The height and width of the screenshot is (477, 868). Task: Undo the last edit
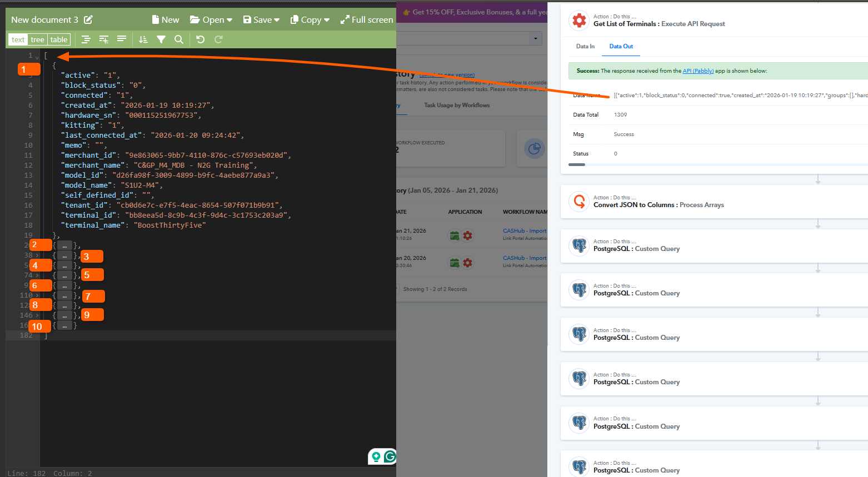pyautogui.click(x=201, y=39)
